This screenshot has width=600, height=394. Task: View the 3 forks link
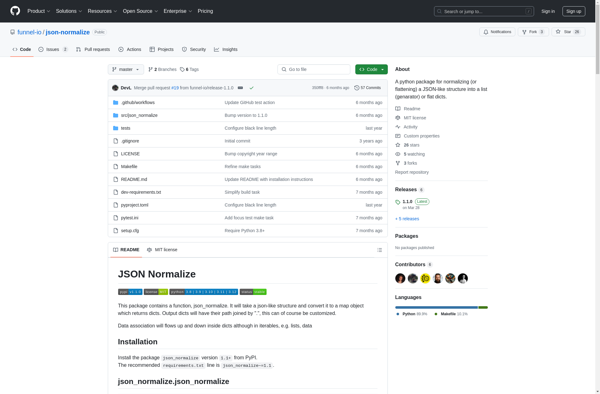click(406, 163)
